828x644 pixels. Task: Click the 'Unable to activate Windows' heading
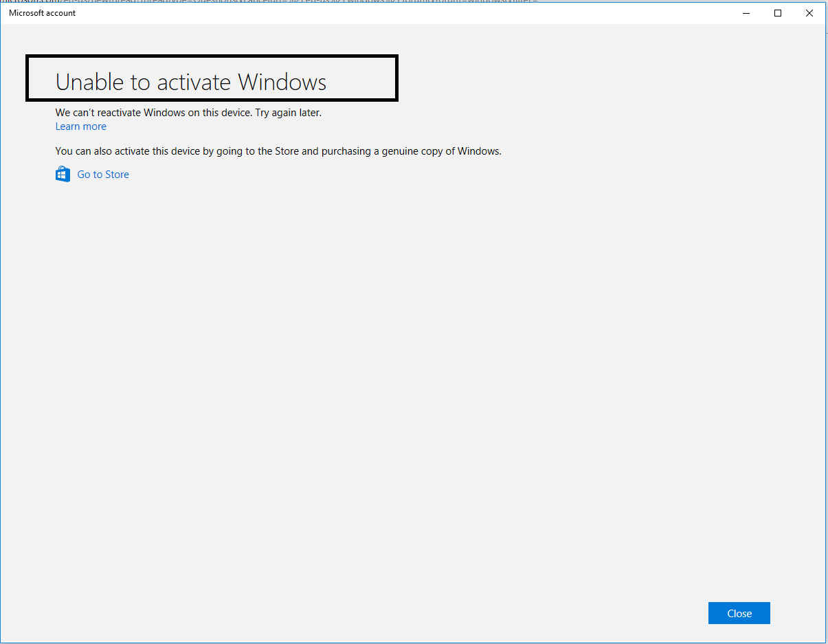pos(191,82)
